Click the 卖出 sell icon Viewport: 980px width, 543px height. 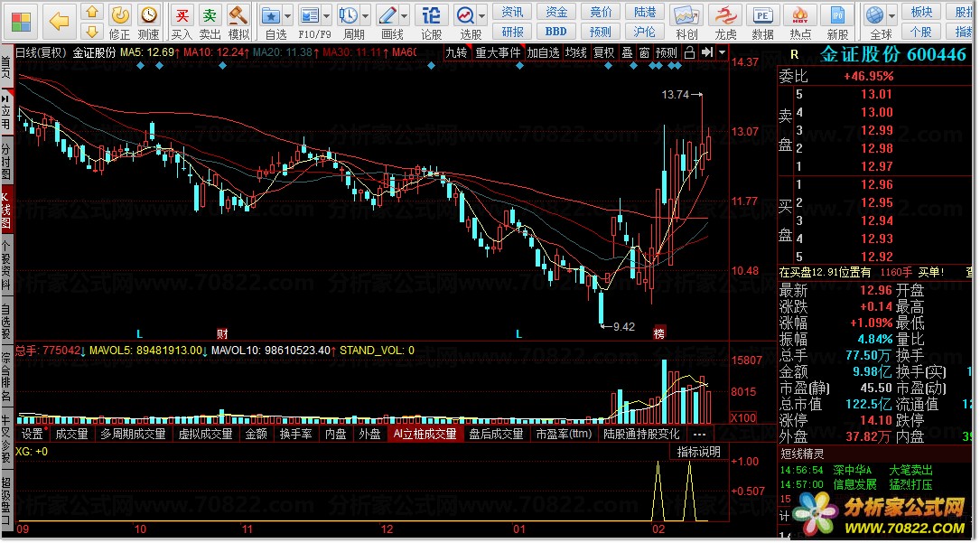tap(210, 15)
